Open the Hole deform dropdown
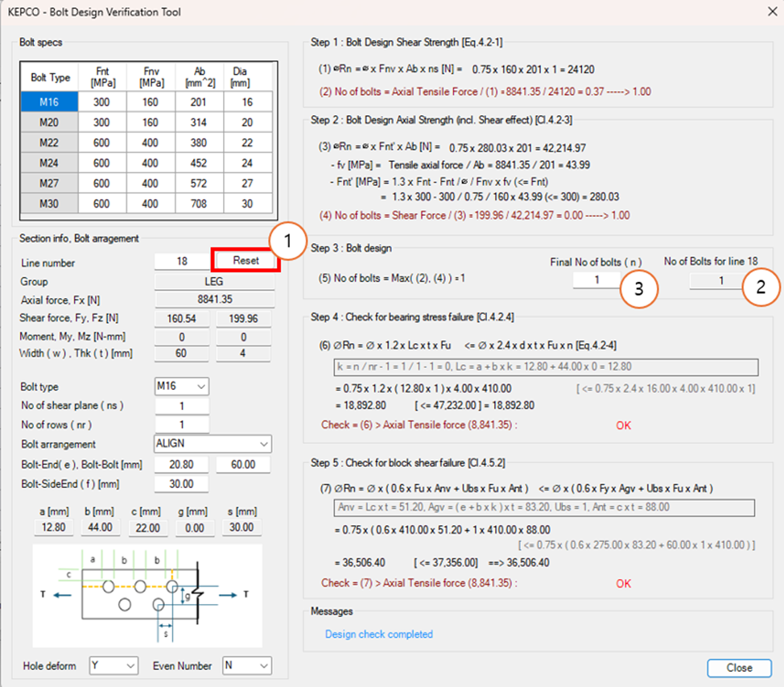 (x=113, y=666)
